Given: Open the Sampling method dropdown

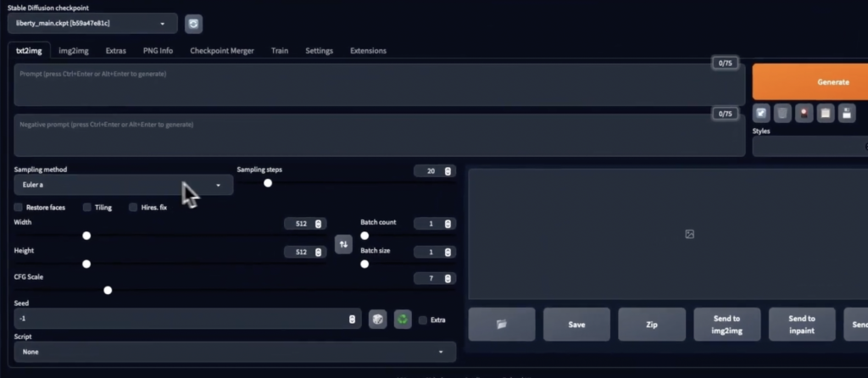Looking at the screenshot, I should click(124, 185).
